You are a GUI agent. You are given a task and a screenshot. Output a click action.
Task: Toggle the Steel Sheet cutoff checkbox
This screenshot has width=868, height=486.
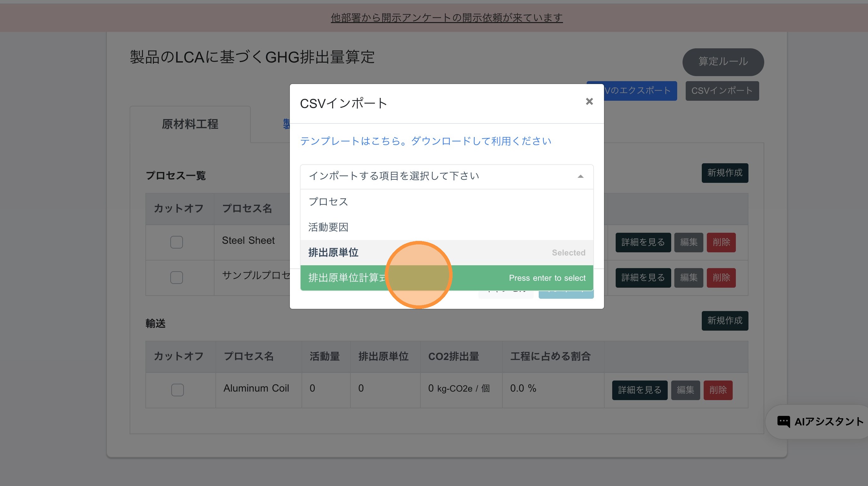(176, 242)
